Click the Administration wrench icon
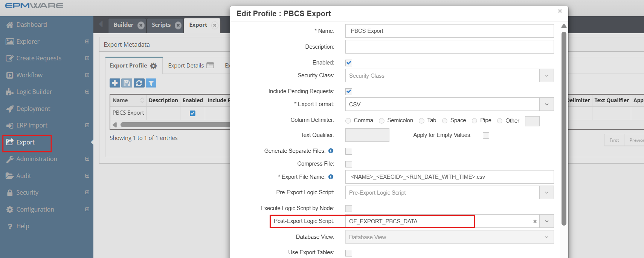The height and width of the screenshot is (258, 644). click(10, 159)
